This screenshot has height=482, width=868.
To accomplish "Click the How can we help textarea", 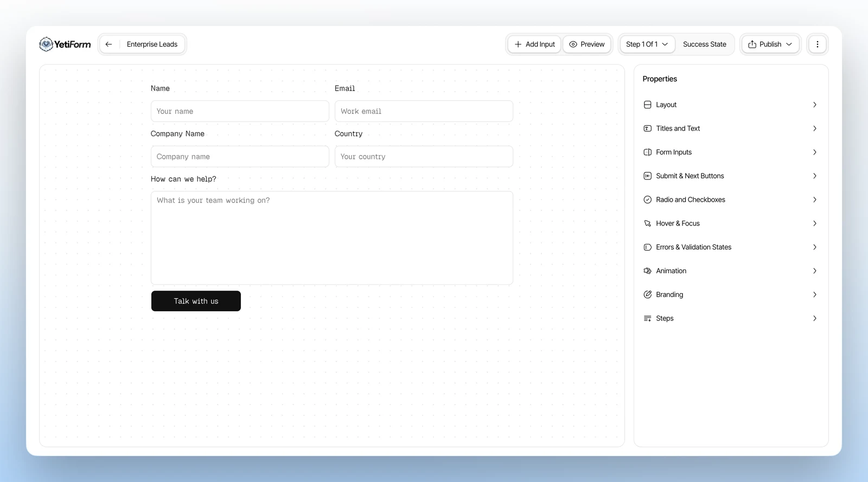I will (x=332, y=238).
